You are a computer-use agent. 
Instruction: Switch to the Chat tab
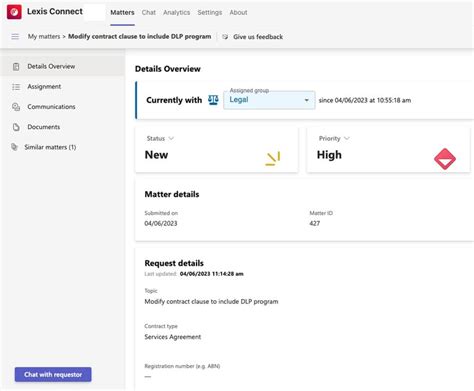pos(149,13)
